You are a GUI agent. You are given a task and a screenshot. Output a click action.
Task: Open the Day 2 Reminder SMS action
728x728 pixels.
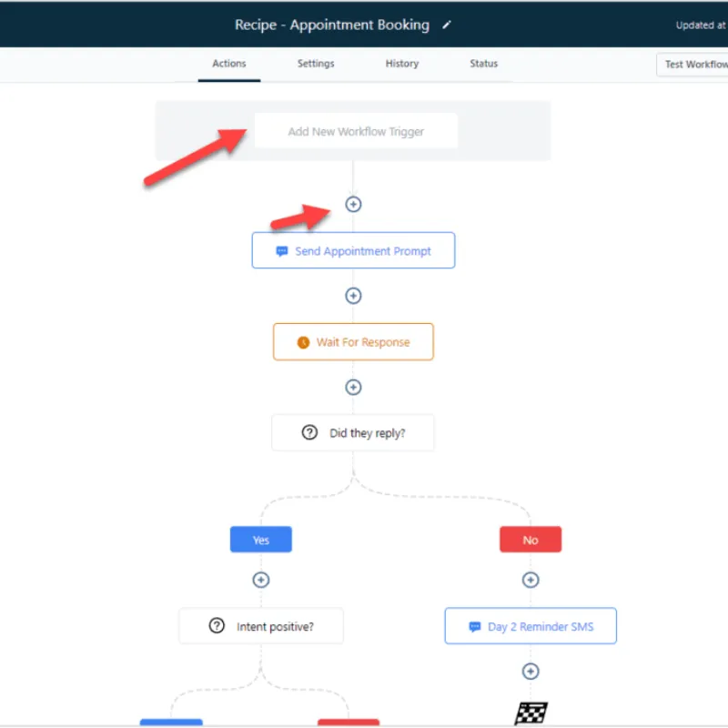point(531,626)
